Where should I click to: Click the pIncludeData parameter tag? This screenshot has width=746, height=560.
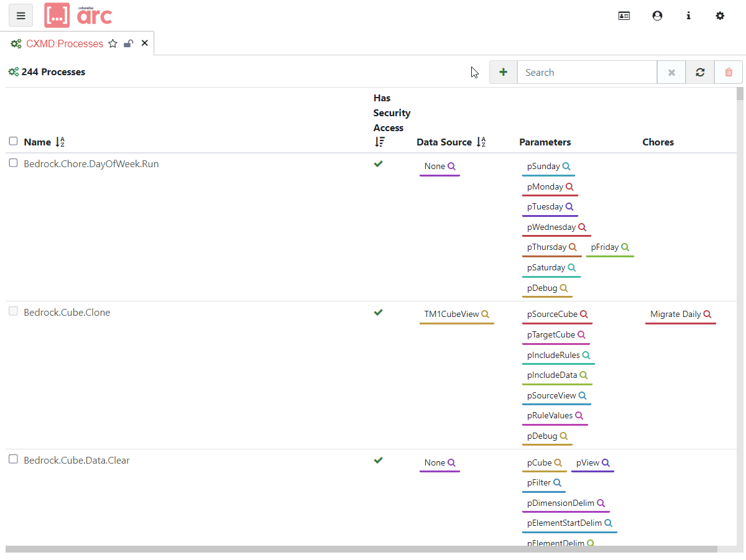557,375
